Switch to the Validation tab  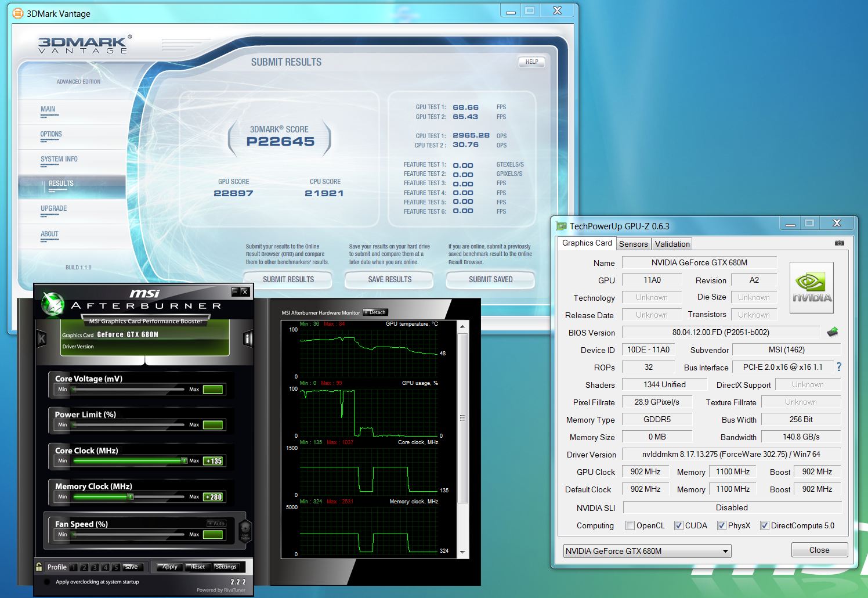click(672, 244)
